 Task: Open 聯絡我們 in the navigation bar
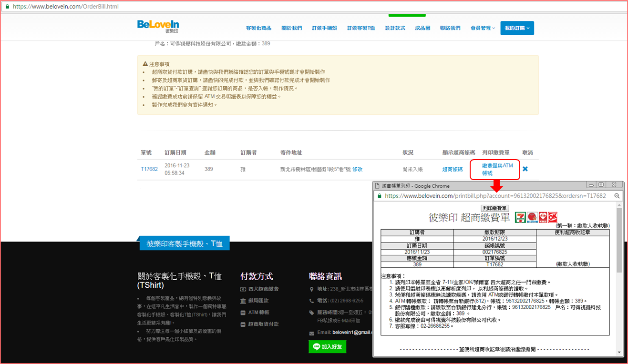pos(450,28)
